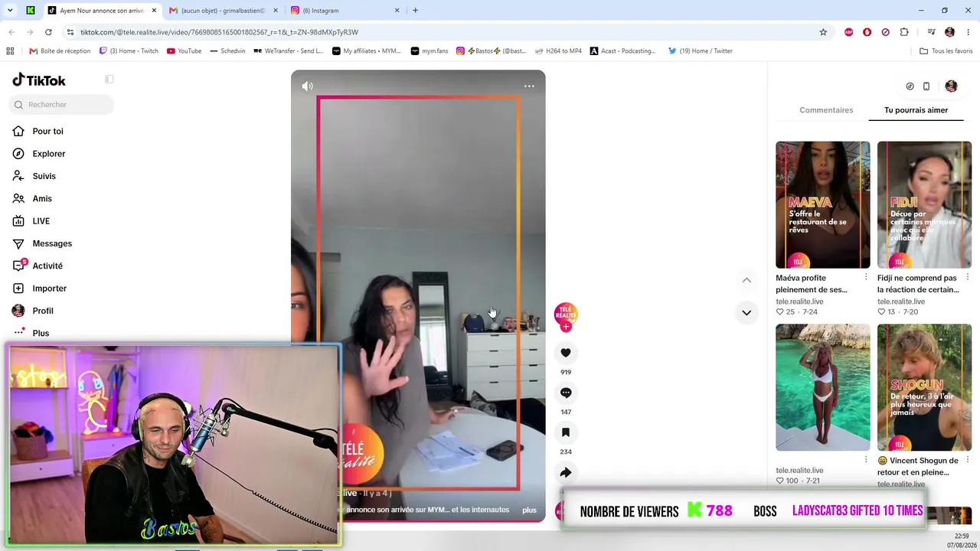Open the Maéva restaurant video thumbnail

pyautogui.click(x=823, y=205)
